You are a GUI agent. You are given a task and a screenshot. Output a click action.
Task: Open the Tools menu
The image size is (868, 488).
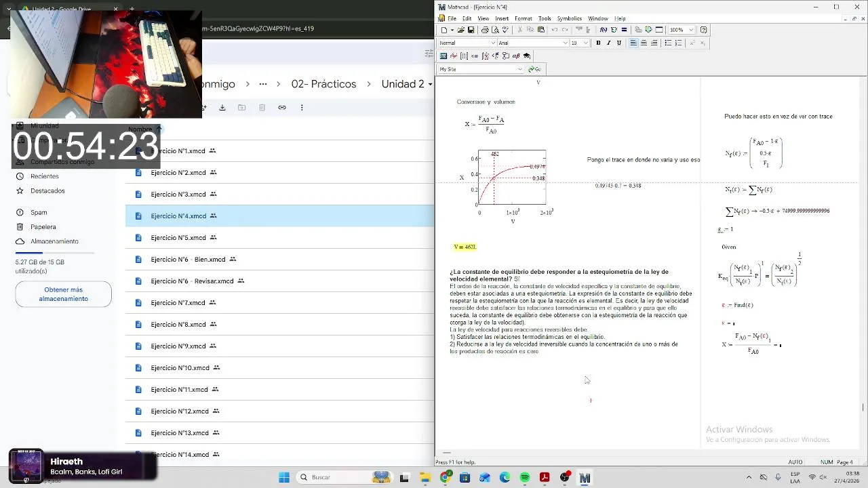pos(545,18)
